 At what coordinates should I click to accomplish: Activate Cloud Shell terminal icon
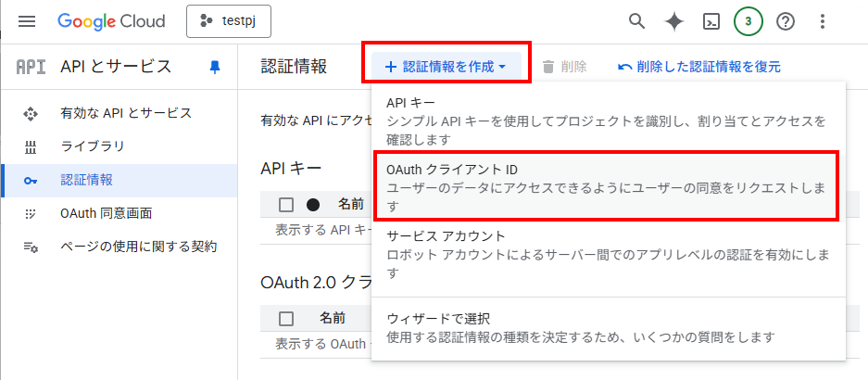711,21
